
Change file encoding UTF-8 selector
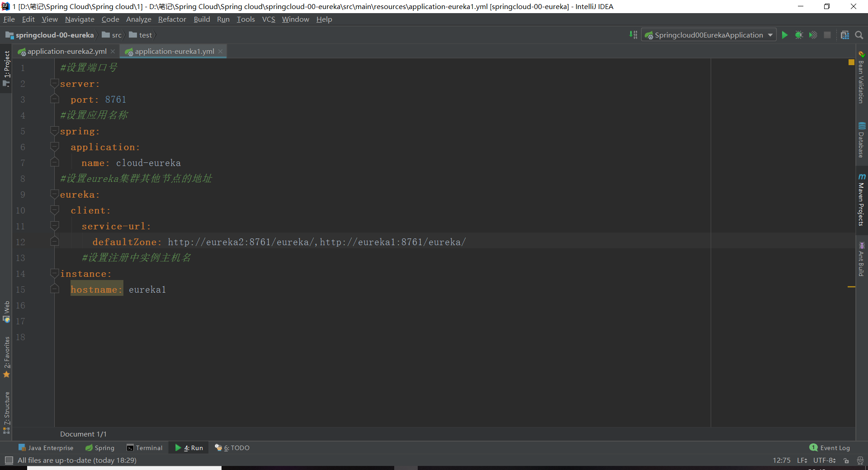tap(825, 460)
